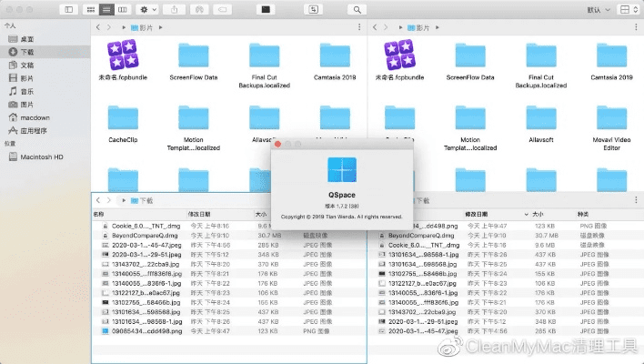644x364 pixels.
Task: Select 应用程序 in the sidebar
Action: (33, 130)
